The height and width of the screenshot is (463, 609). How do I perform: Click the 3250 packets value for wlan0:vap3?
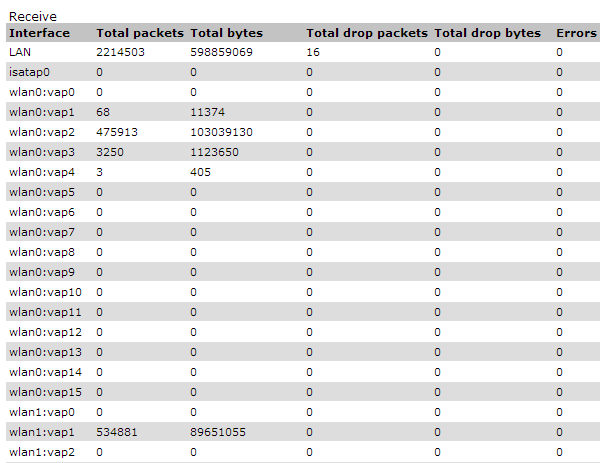pos(111,152)
